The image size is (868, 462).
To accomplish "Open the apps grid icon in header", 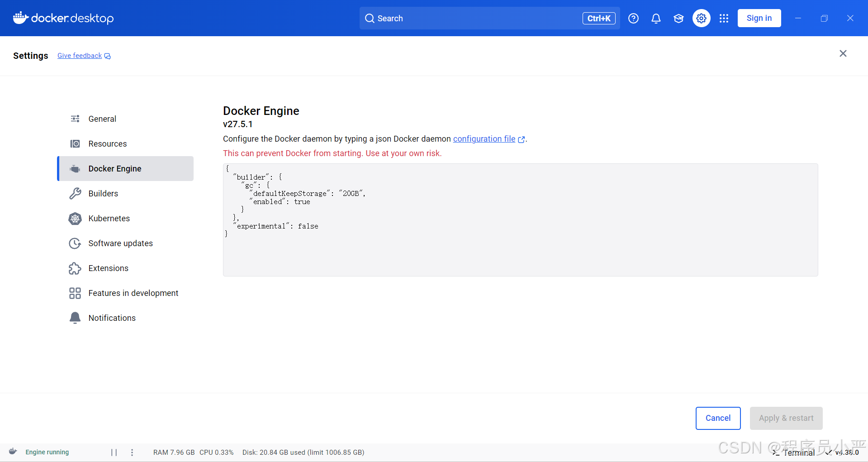I will pyautogui.click(x=724, y=18).
